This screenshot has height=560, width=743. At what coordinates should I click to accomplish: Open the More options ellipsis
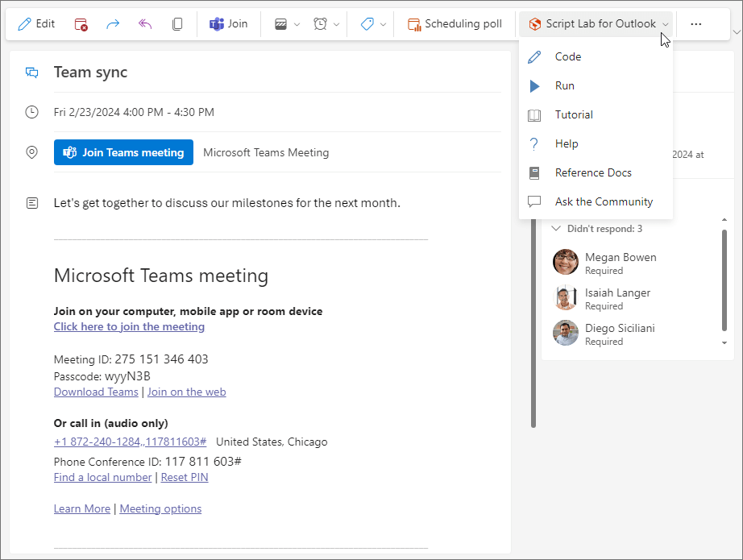click(x=696, y=23)
